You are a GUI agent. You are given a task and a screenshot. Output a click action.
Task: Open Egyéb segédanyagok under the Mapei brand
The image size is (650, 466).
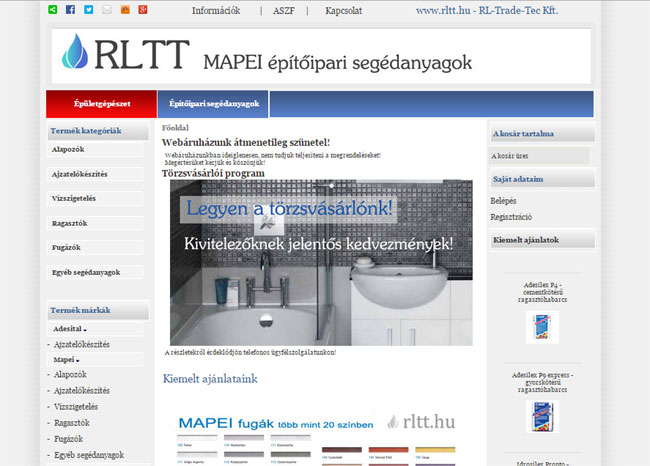click(x=89, y=455)
